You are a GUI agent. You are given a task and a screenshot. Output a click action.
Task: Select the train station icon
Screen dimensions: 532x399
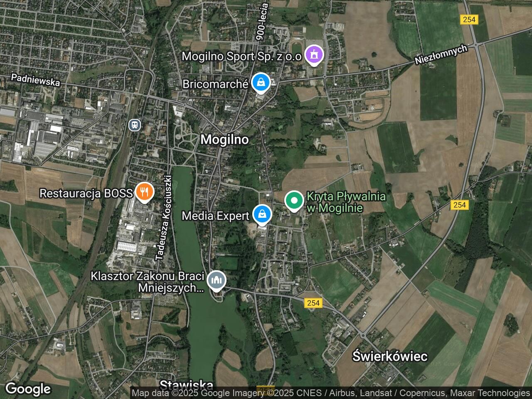(135, 124)
